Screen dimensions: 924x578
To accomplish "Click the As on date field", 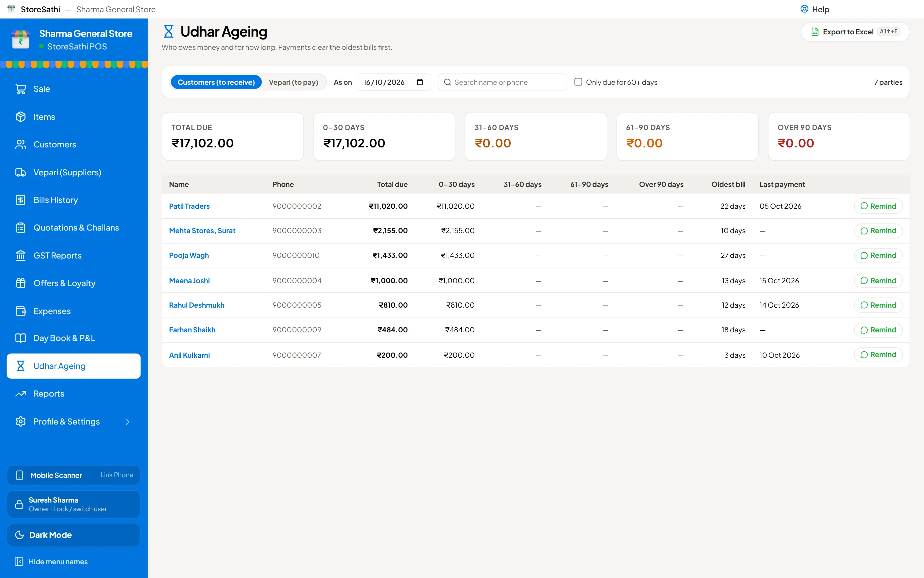I will 394,82.
